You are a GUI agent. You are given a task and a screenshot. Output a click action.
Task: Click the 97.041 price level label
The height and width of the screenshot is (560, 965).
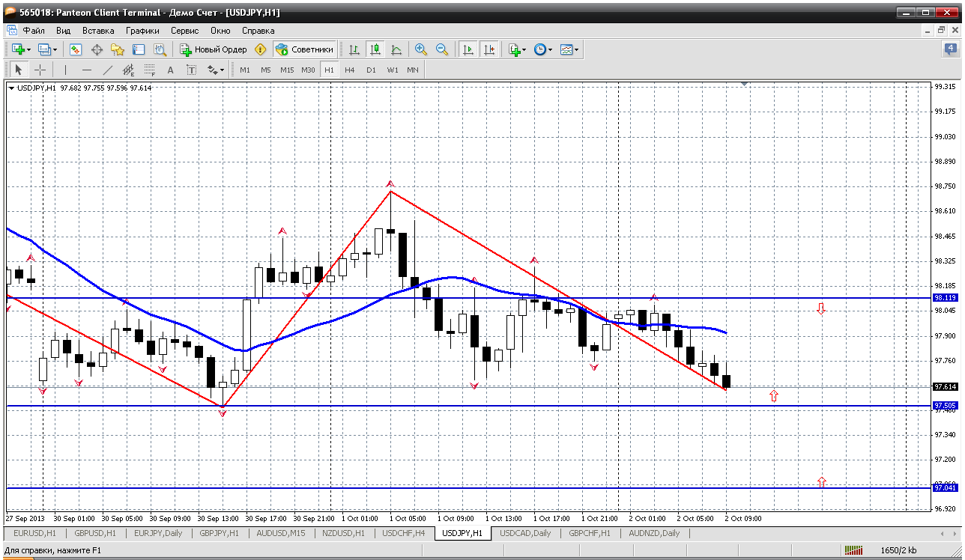pos(946,488)
